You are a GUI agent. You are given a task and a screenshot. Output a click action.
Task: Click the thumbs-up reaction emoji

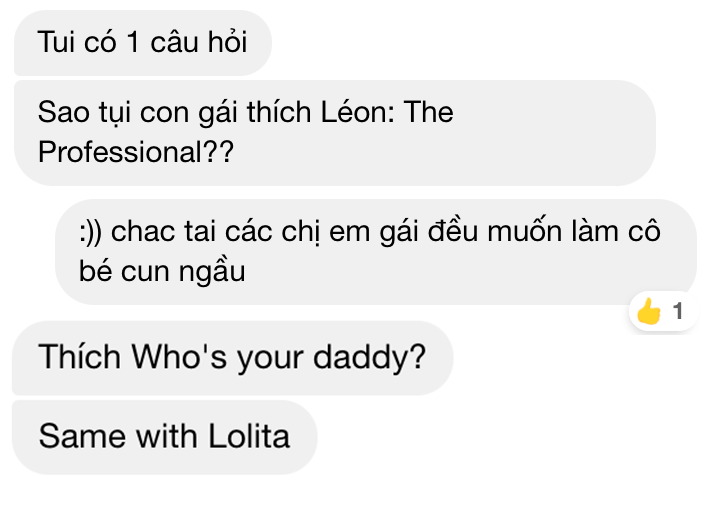click(650, 313)
